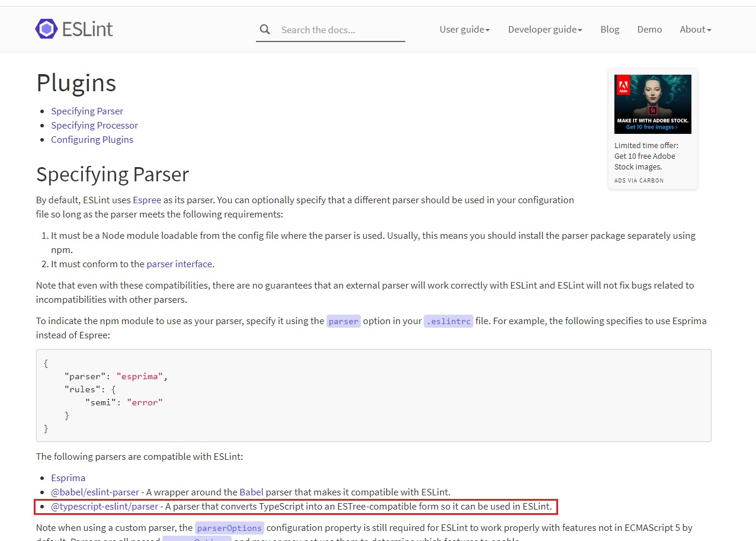Click the Adobe Stock limited time offer text
The width and height of the screenshot is (756, 541).
pyautogui.click(x=646, y=156)
